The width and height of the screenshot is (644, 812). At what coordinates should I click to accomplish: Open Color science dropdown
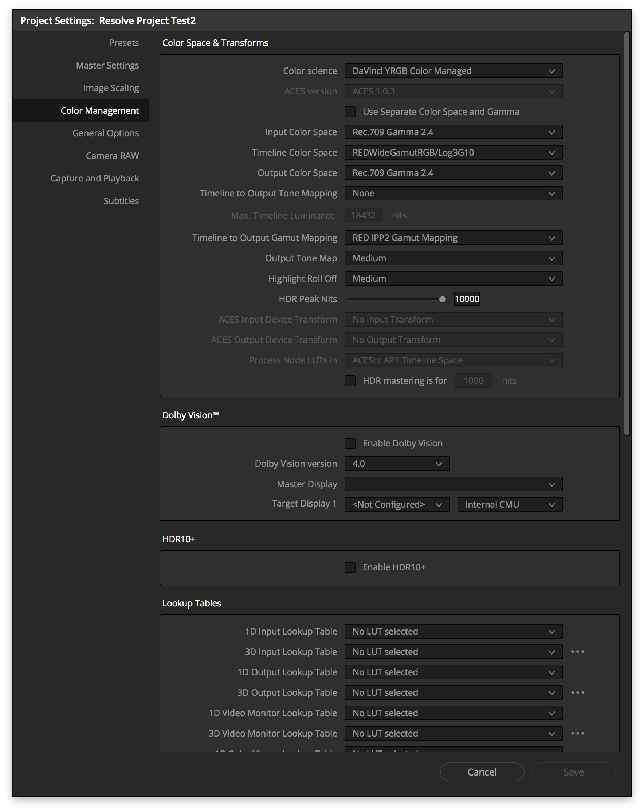click(x=453, y=71)
